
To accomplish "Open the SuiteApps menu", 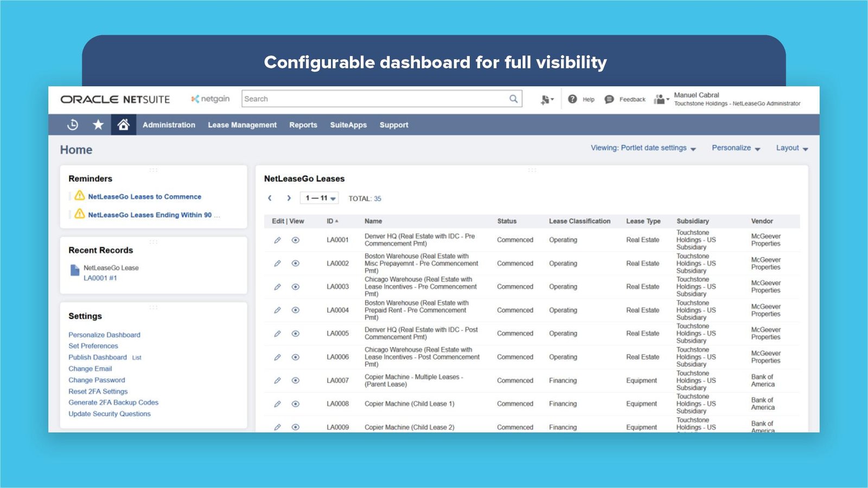I will [348, 125].
